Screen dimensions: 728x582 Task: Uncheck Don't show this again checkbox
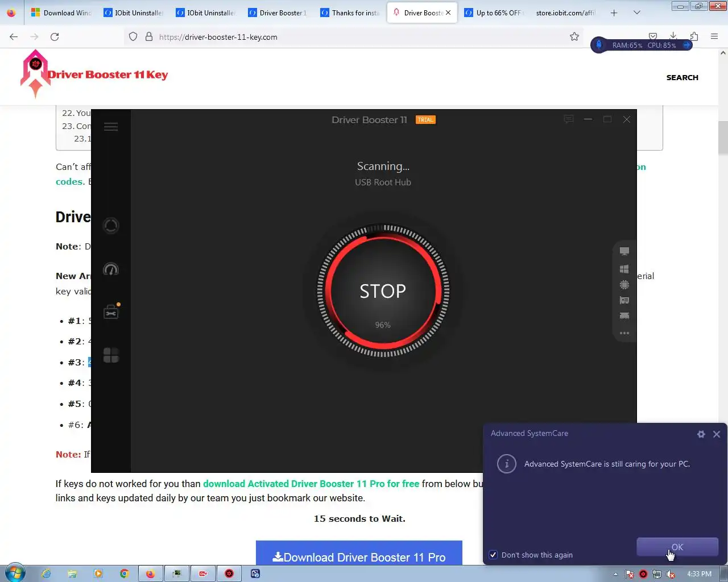coord(493,555)
